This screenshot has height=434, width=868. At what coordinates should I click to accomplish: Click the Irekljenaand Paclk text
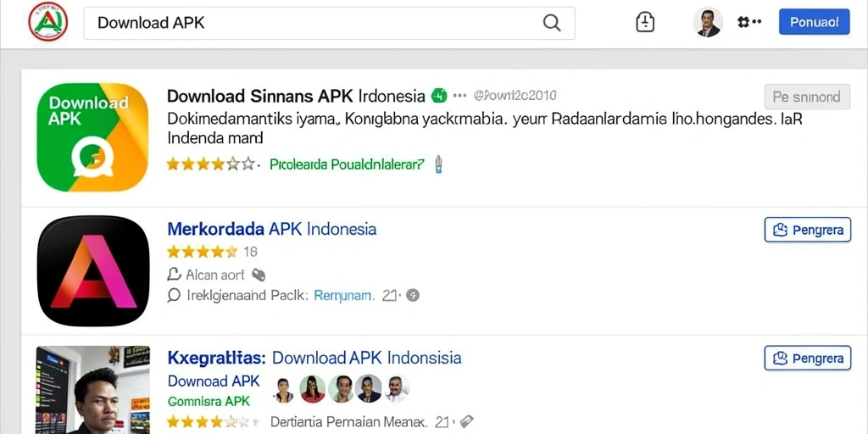coord(248,296)
